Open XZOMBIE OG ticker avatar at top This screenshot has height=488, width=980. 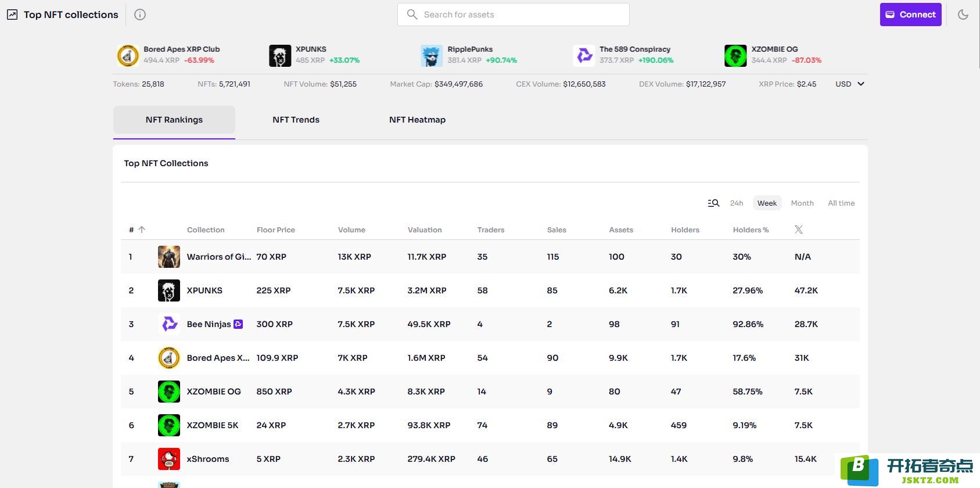click(735, 55)
